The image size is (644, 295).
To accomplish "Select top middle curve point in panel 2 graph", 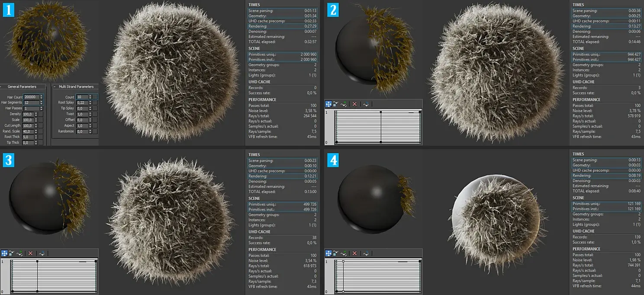I will (x=381, y=112).
